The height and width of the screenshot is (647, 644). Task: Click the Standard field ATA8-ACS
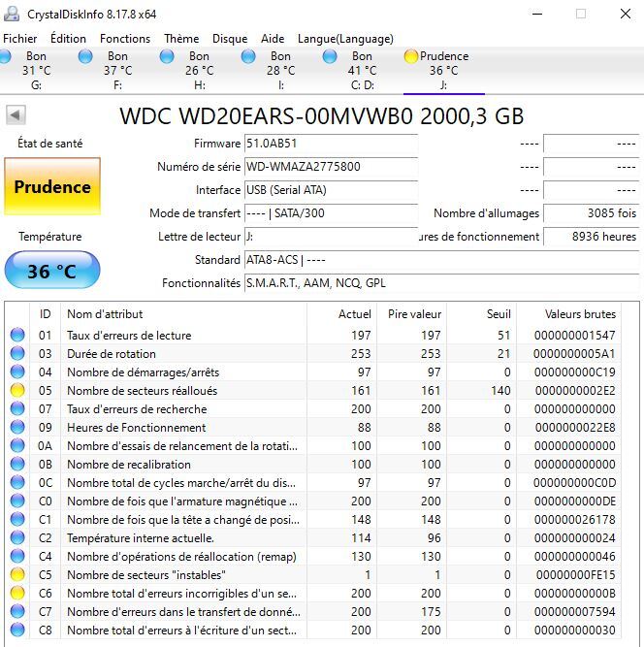[442, 260]
